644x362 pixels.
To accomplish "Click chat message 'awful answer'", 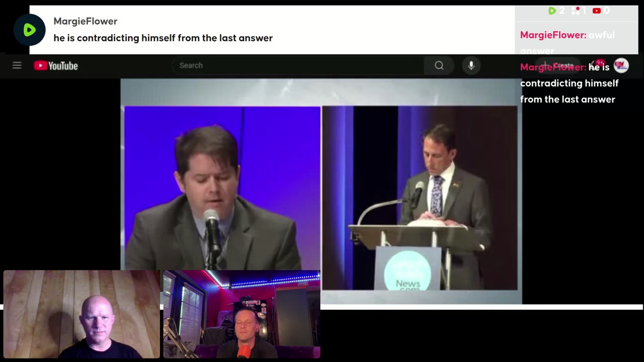I will pyautogui.click(x=568, y=43).
